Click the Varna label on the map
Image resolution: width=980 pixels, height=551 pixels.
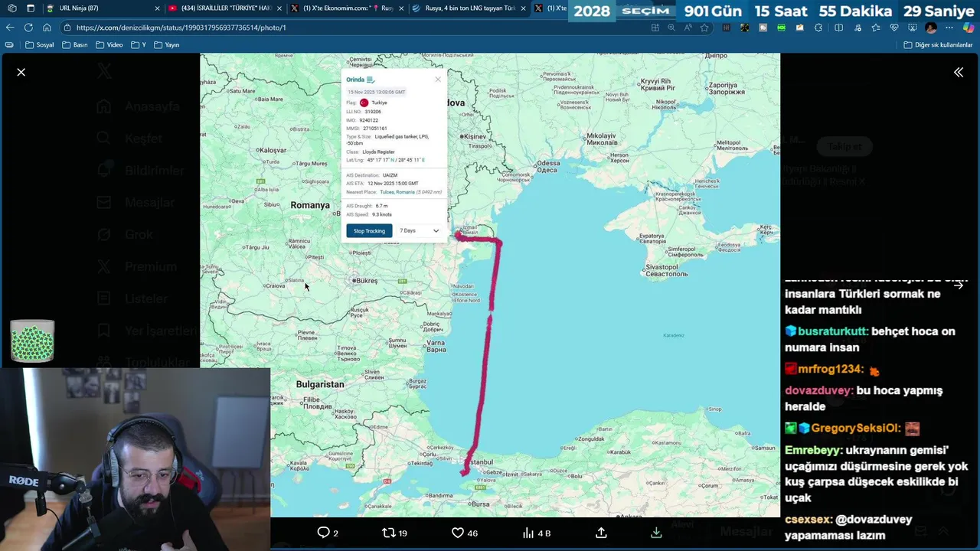[x=436, y=346]
